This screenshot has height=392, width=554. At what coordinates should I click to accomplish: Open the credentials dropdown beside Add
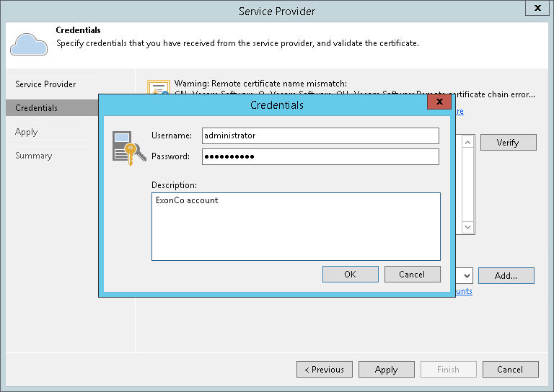(467, 275)
